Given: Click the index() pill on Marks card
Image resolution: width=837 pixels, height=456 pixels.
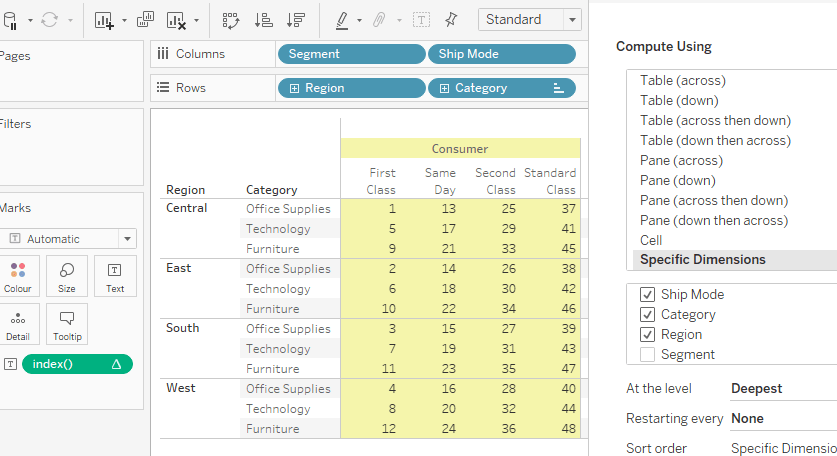Looking at the screenshot, I should pyautogui.click(x=77, y=364).
